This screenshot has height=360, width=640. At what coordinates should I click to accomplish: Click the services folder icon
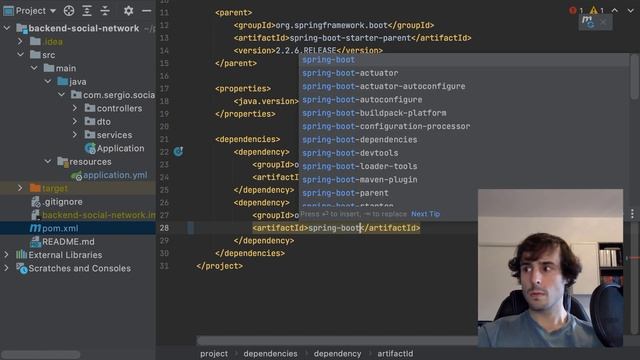(90, 135)
